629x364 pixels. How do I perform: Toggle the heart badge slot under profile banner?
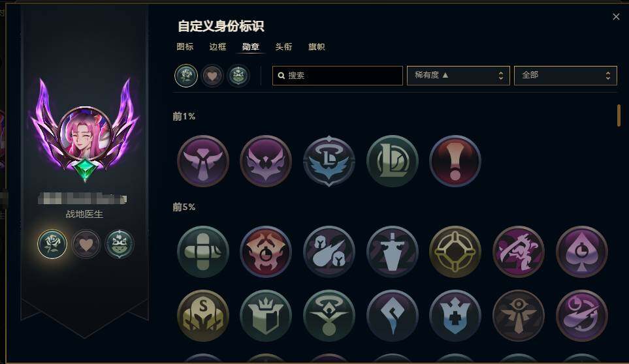[x=86, y=244]
